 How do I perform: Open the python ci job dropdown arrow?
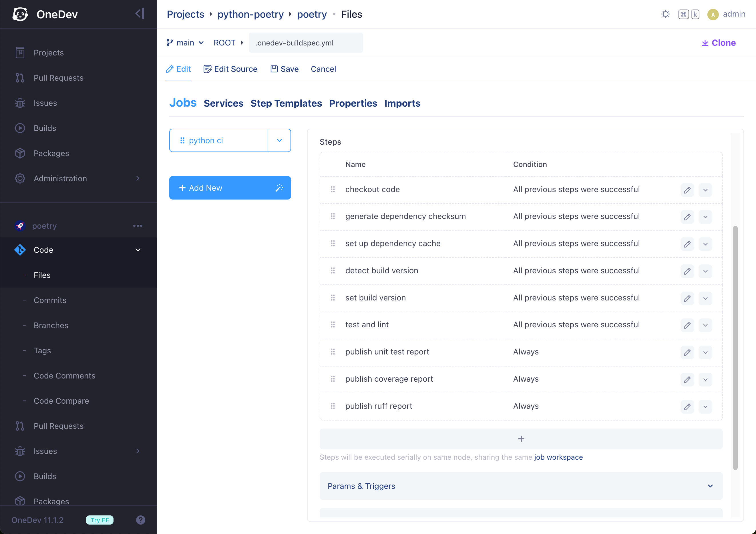coord(279,141)
